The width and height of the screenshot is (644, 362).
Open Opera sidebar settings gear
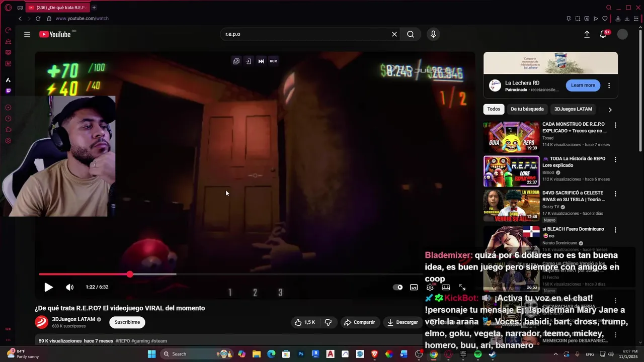tap(8, 141)
